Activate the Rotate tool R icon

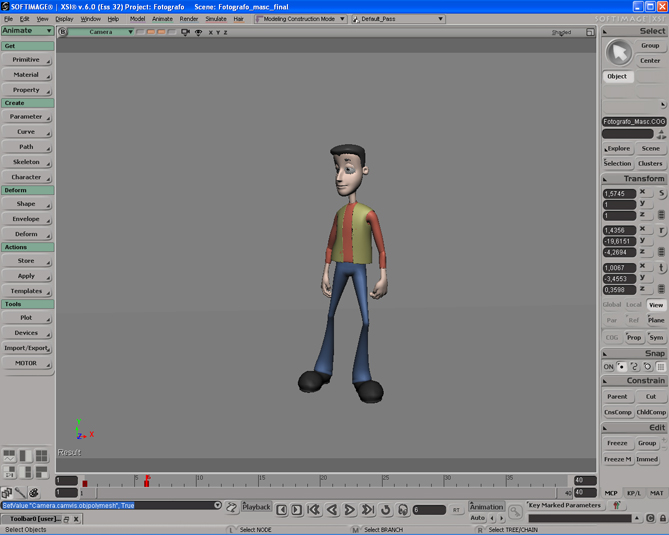[661, 230]
